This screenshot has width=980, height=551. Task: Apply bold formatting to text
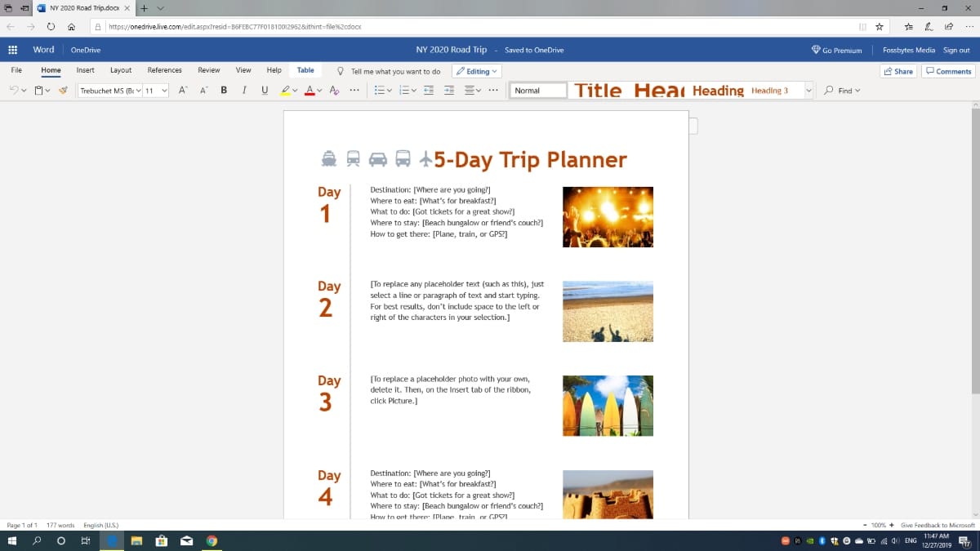[224, 90]
